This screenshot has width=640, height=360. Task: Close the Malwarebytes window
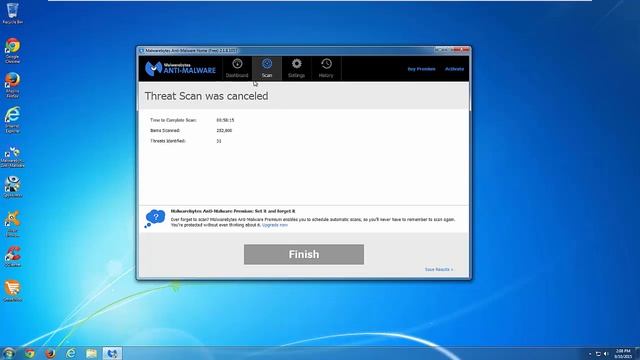462,50
